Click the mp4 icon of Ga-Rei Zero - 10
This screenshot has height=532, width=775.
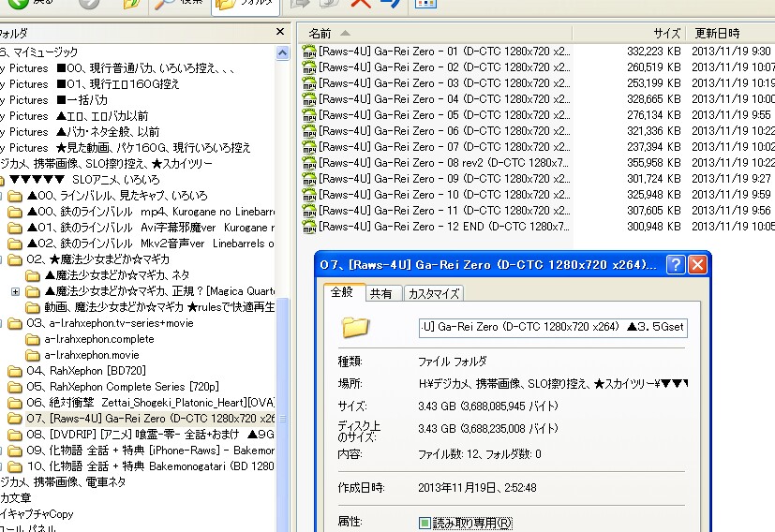pyautogui.click(x=309, y=195)
